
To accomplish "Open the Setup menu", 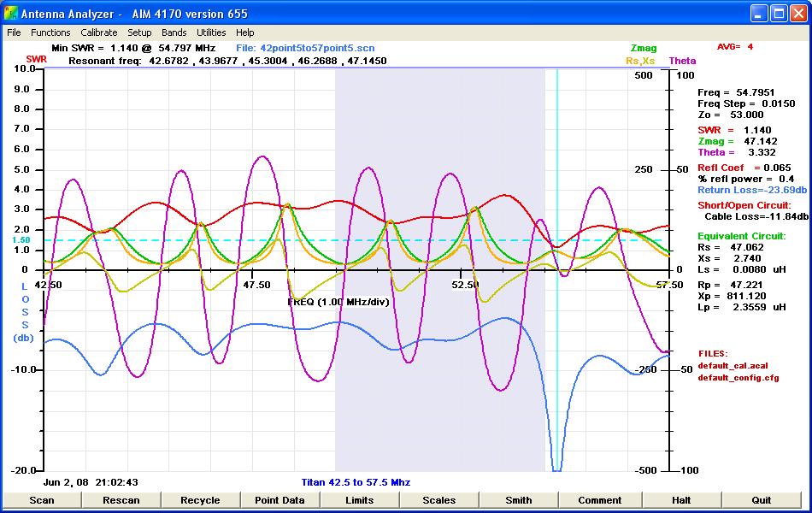I will [139, 32].
